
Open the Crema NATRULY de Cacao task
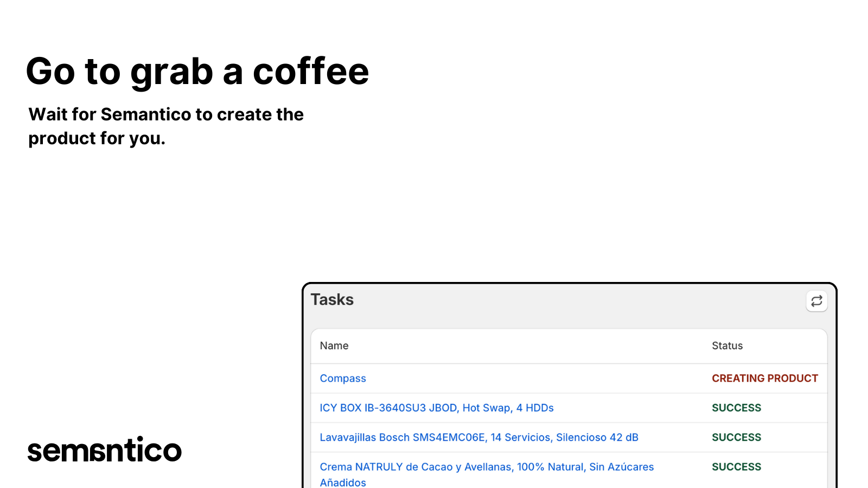[486, 467]
